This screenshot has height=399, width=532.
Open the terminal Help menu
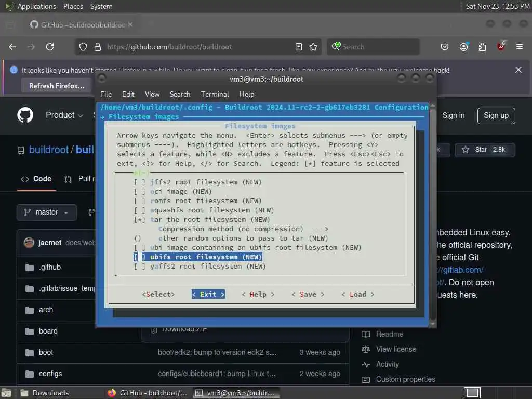[247, 95]
